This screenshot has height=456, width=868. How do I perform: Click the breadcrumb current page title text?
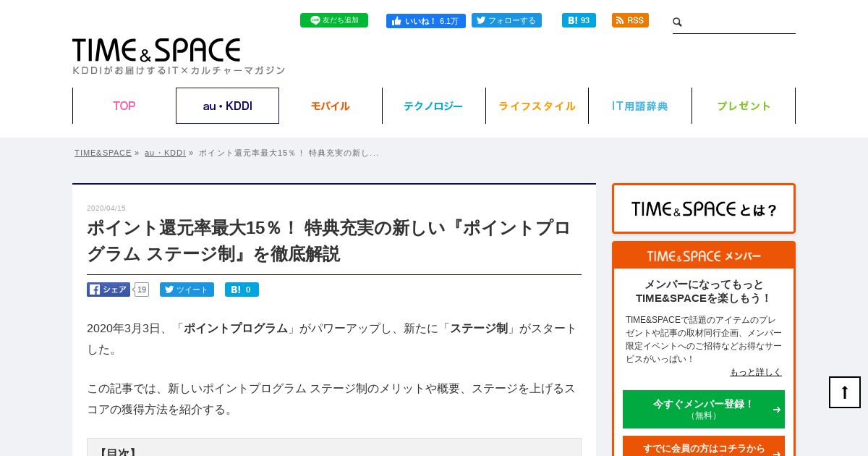(x=289, y=153)
